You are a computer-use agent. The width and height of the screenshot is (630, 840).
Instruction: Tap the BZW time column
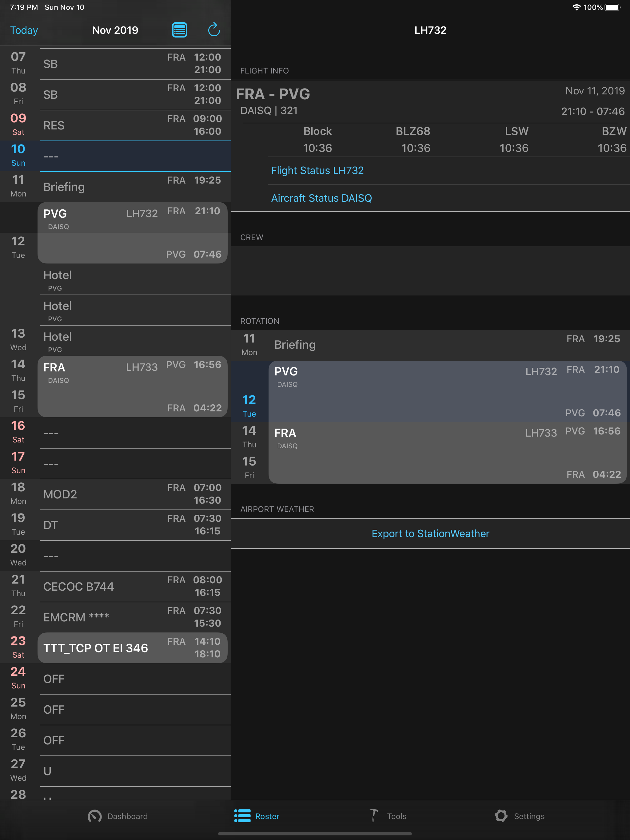pyautogui.click(x=612, y=140)
